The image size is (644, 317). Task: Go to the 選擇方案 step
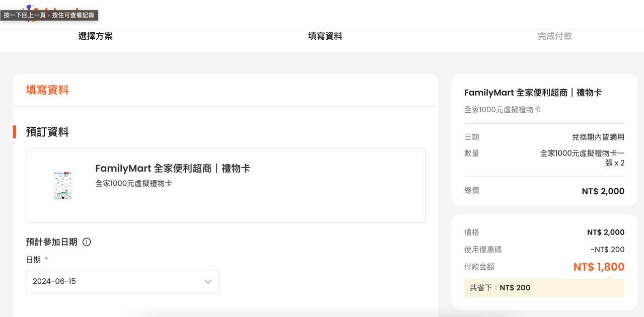(95, 36)
